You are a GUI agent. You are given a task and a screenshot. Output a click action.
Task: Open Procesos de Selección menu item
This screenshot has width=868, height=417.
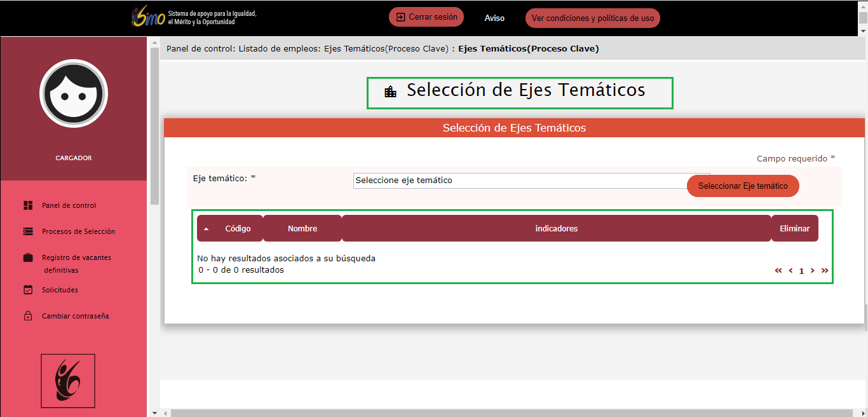(78, 231)
